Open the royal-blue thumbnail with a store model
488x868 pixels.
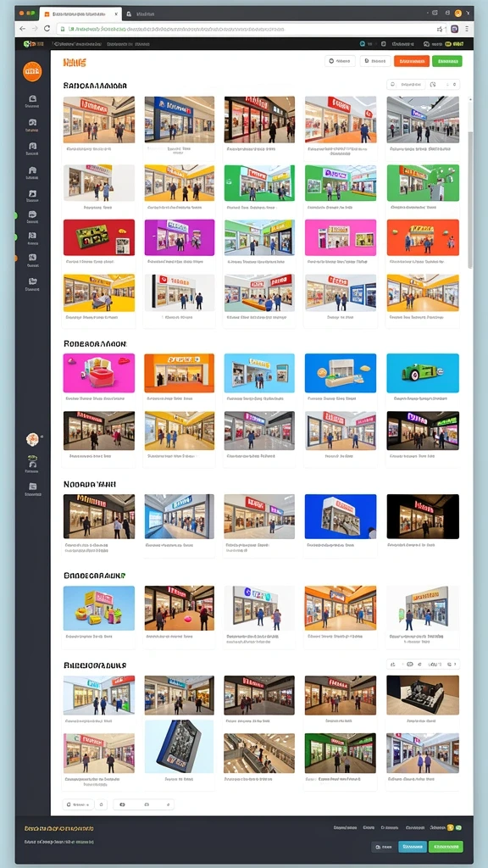(341, 516)
